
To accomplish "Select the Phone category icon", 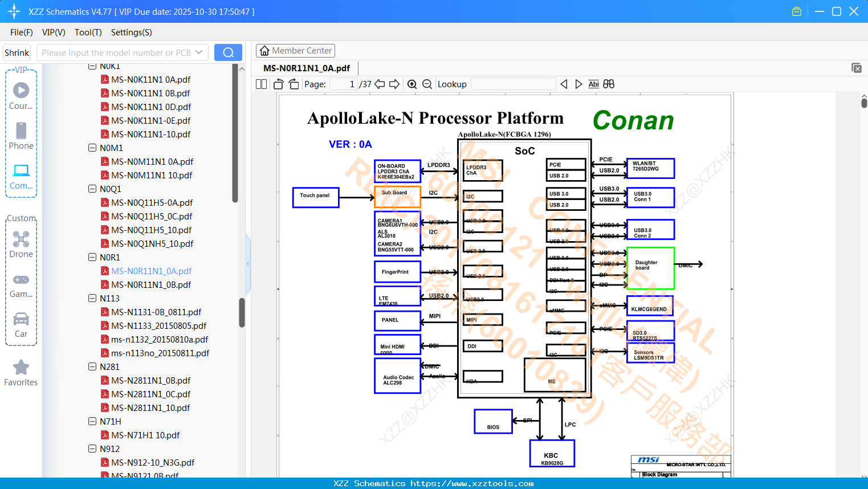I will click(x=21, y=136).
